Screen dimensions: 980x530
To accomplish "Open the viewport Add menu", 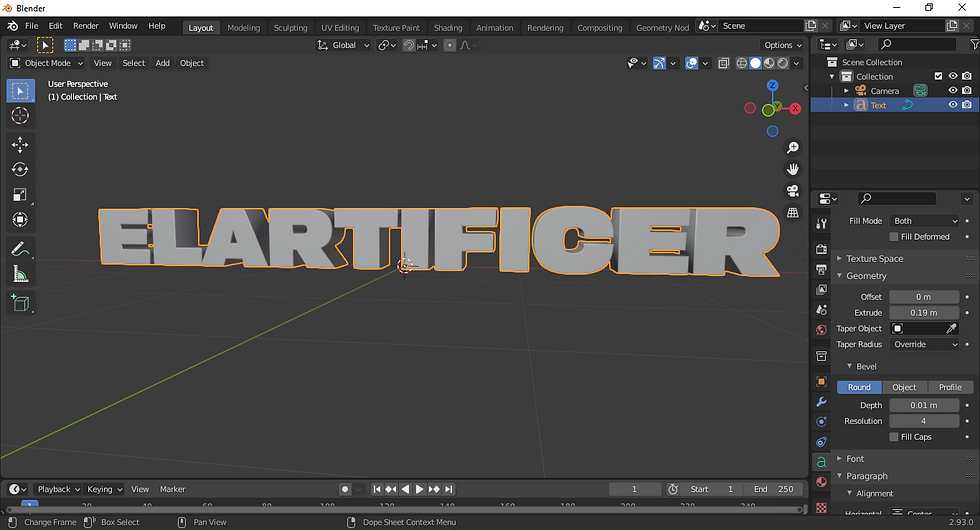I will pyautogui.click(x=162, y=63).
